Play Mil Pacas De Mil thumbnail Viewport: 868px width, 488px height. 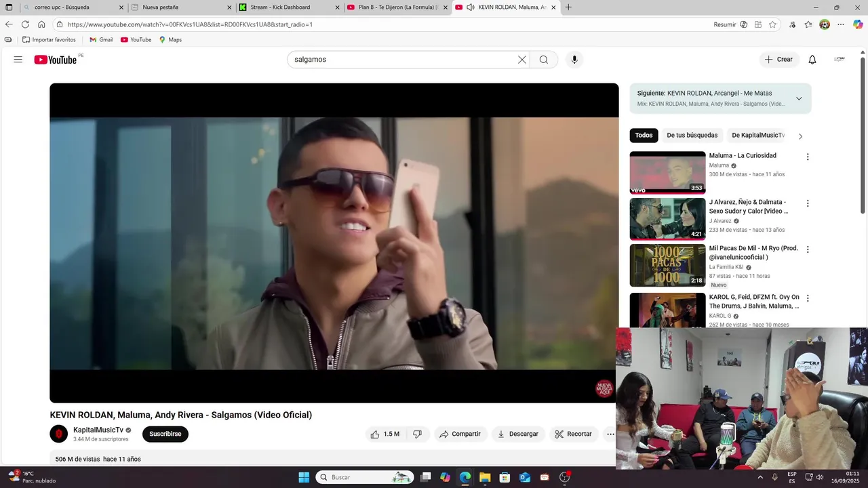[667, 265]
